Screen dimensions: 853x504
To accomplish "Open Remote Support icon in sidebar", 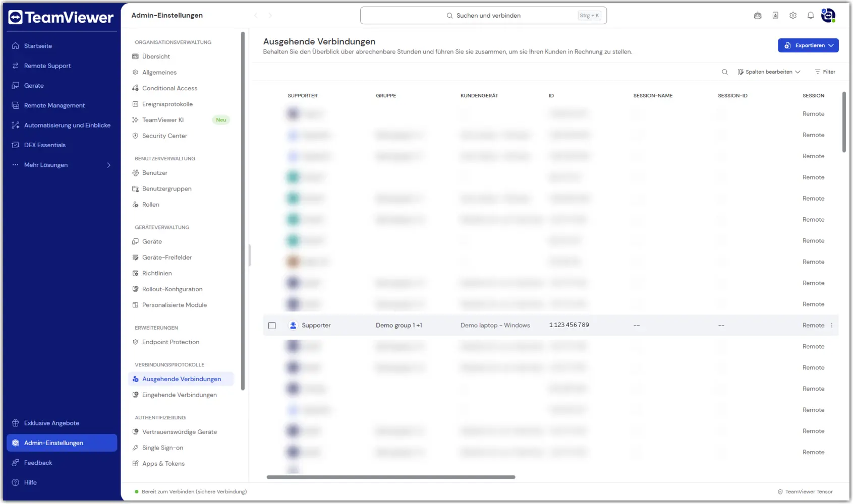I will (16, 66).
